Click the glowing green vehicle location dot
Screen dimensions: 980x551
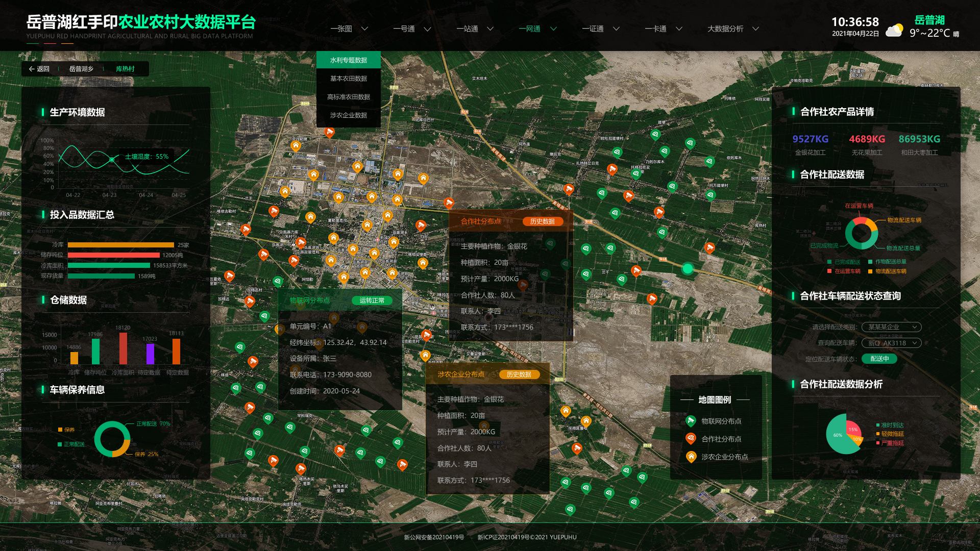[x=688, y=268]
